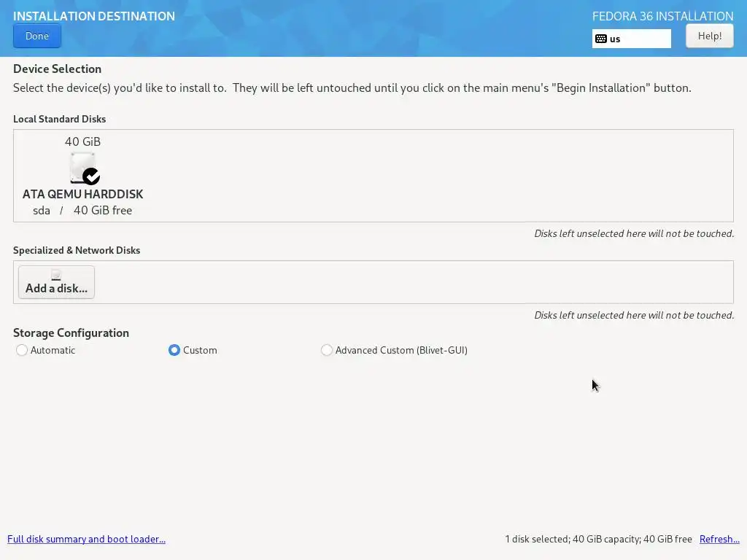Screen dimensions: 747x560
Task: Click the Specialized & Network Disks label
Action: 77,251
